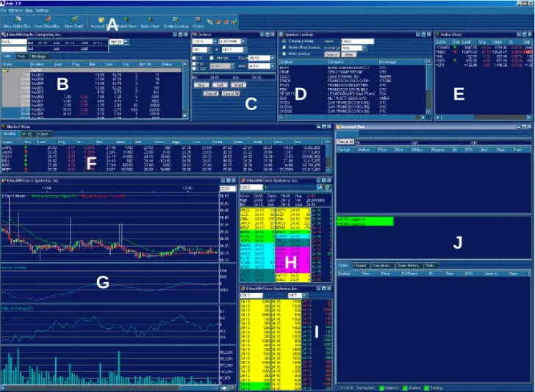Enable the Stop checkbox in Orders

pyautogui.click(x=194, y=64)
